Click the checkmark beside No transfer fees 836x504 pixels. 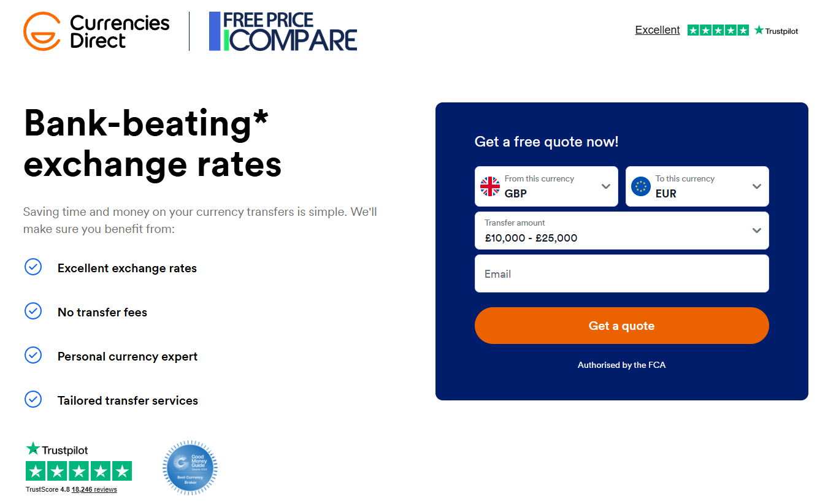pos(33,311)
